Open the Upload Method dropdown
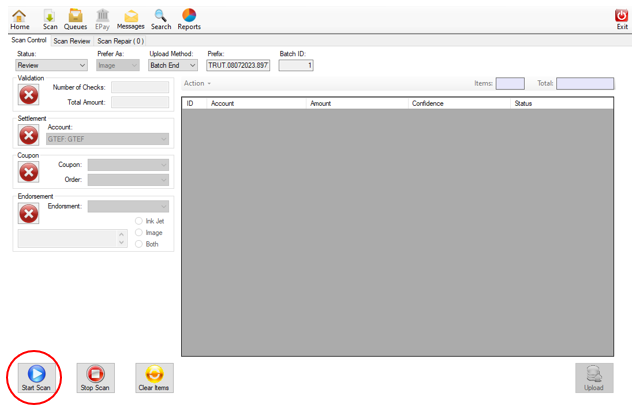Screen dimensions: 637x411 coord(173,65)
